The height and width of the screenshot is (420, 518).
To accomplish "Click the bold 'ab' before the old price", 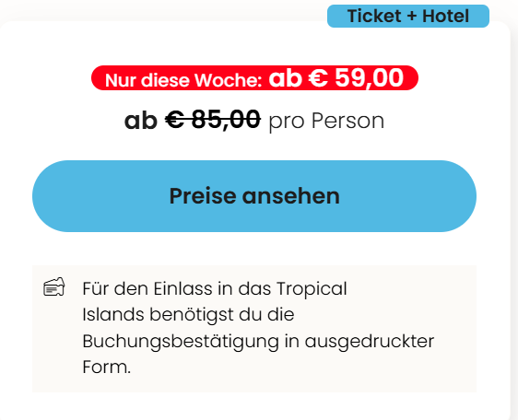I will pyautogui.click(x=141, y=121).
